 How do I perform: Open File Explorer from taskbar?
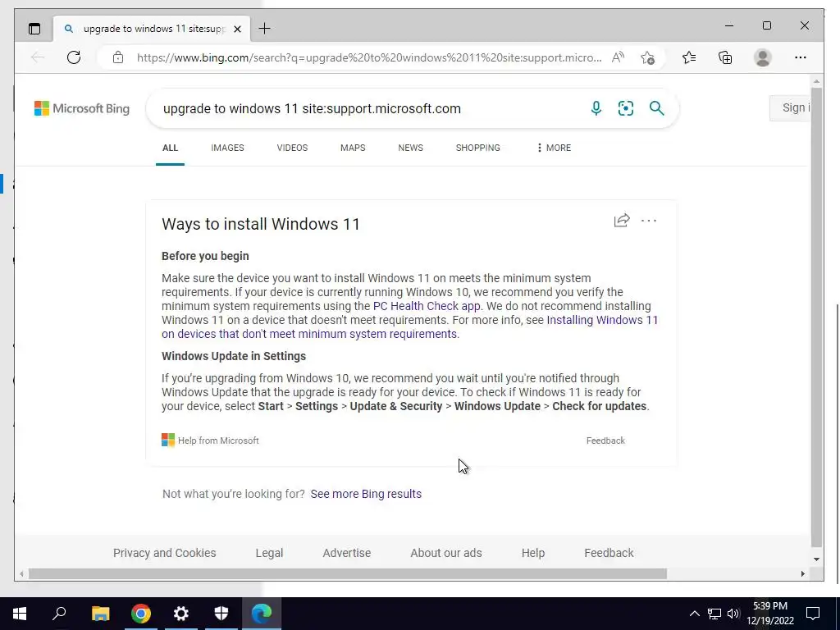tap(100, 614)
